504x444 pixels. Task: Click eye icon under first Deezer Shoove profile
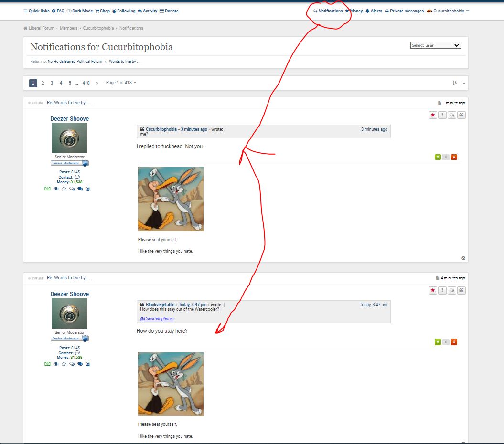[56, 189]
